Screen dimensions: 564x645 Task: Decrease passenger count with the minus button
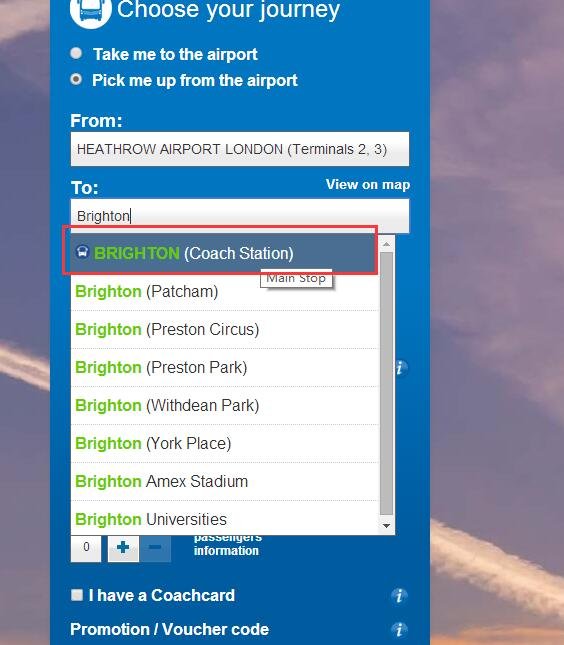155,548
